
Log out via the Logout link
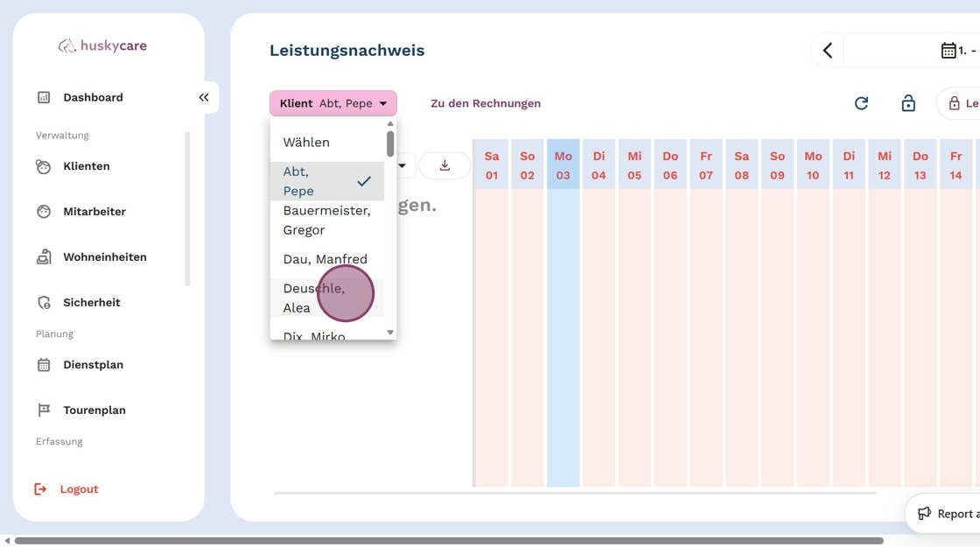79,489
